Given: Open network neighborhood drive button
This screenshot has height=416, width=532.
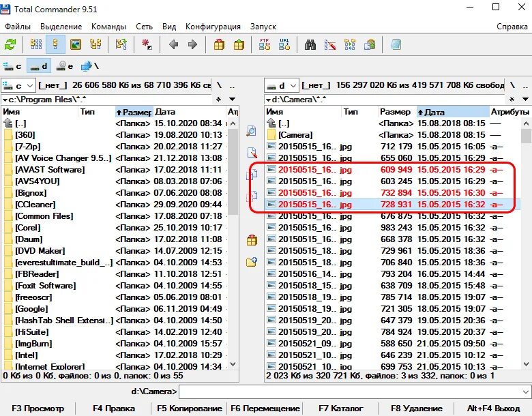Looking at the screenshot, I should (x=89, y=66).
